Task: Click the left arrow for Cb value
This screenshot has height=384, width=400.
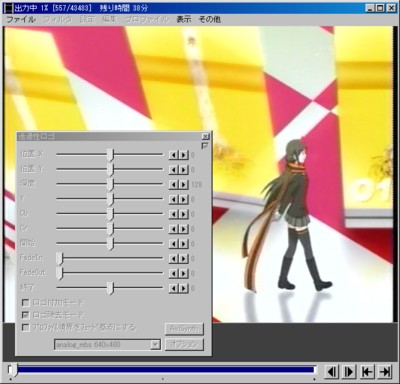Action: [x=174, y=214]
